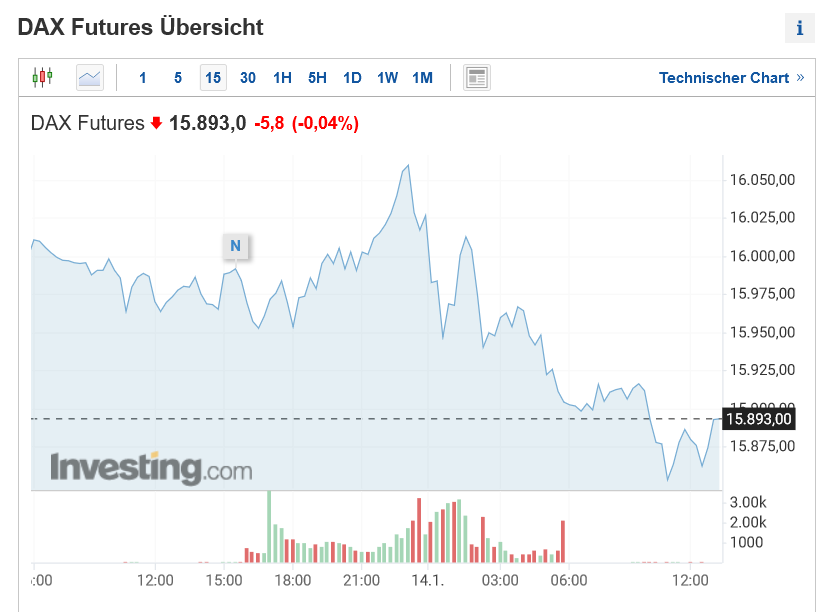Set the interval to 1D
Screen dimensions: 826x612
pos(352,78)
